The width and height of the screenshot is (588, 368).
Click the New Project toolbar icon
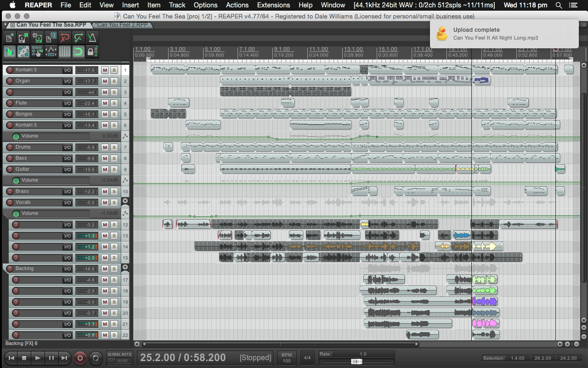coord(10,38)
